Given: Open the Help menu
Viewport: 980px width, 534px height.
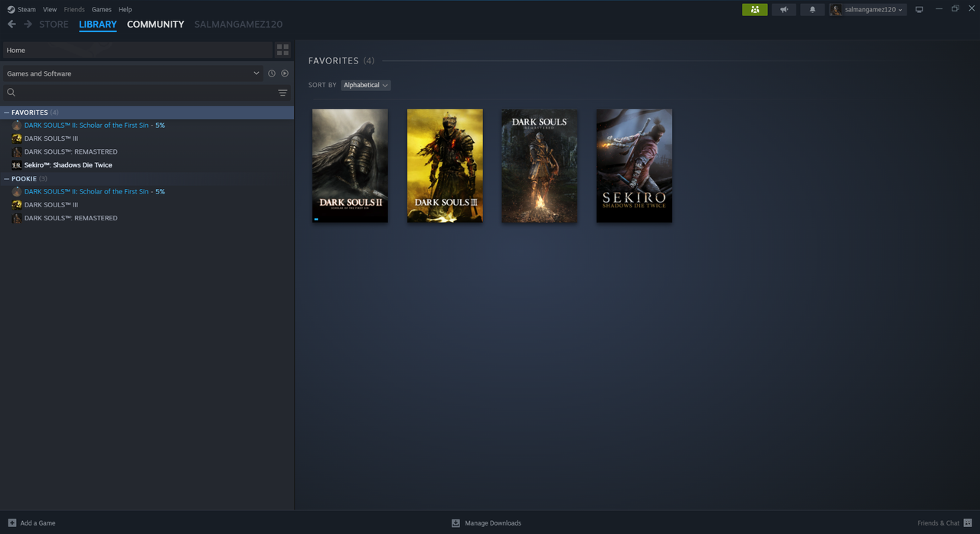Looking at the screenshot, I should [x=126, y=9].
